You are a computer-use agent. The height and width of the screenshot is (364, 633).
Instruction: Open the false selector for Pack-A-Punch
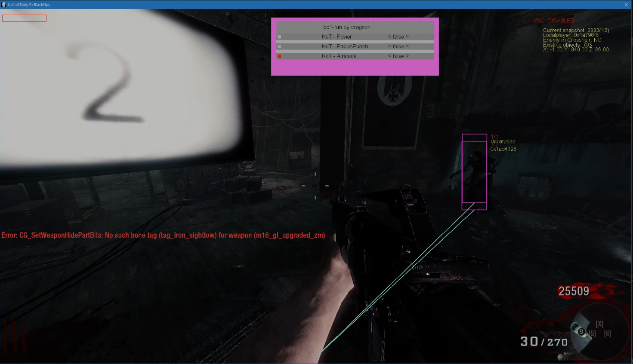398,46
